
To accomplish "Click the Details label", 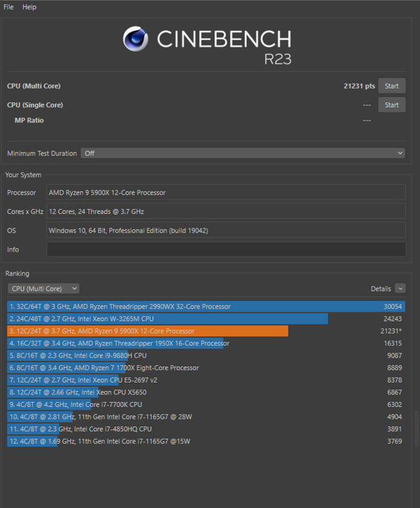I will 381,288.
